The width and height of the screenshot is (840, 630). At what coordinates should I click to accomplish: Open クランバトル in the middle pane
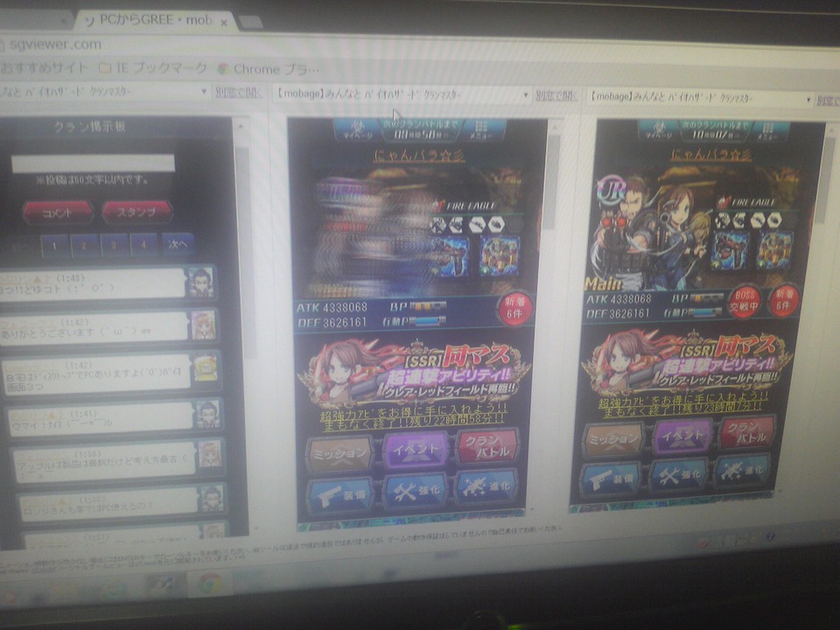pyautogui.click(x=487, y=444)
